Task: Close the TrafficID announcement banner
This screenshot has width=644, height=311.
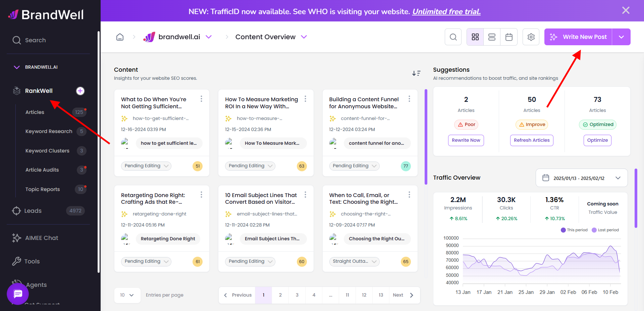Action: [x=626, y=10]
